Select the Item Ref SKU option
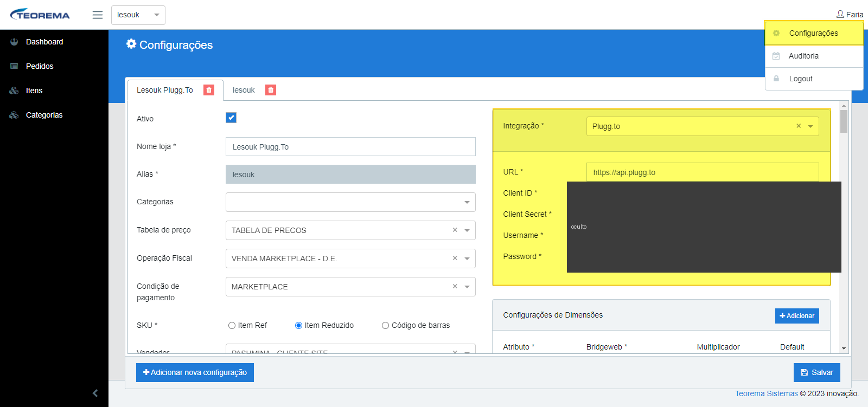 point(232,325)
